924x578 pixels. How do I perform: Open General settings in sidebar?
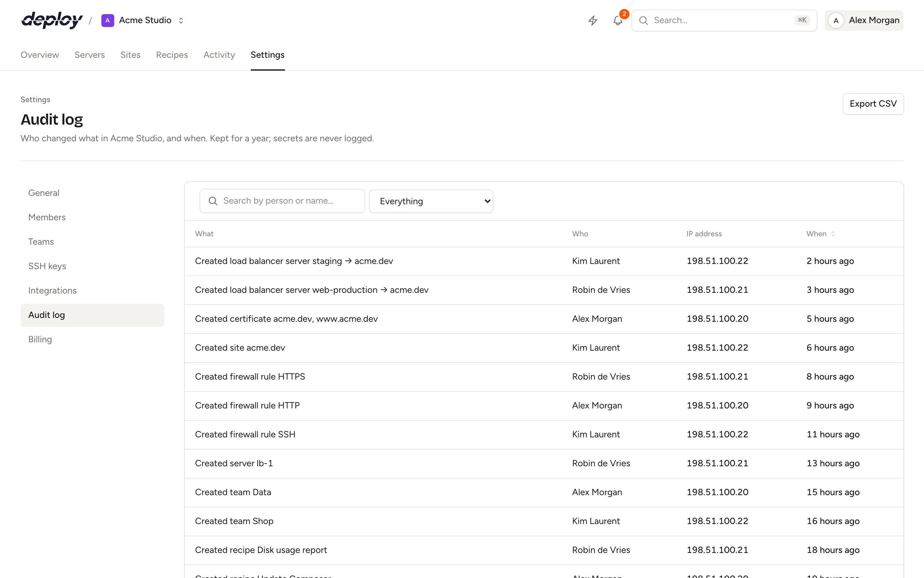tap(92, 193)
